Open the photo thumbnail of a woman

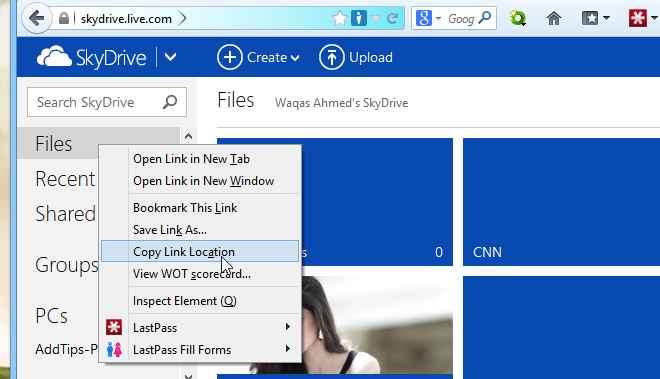tap(377, 325)
